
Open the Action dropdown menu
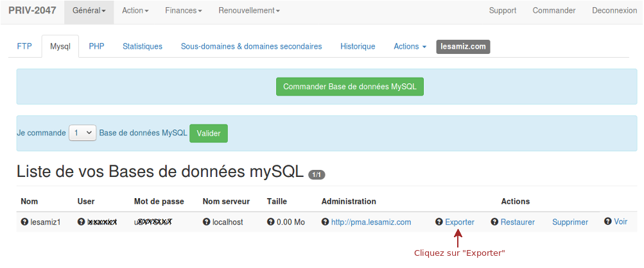(x=135, y=11)
